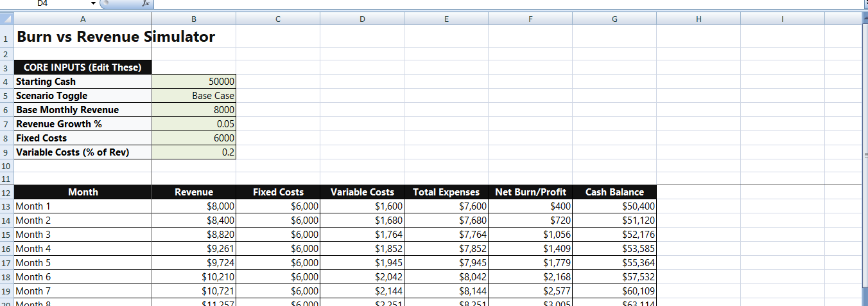The height and width of the screenshot is (306, 868).
Task: Select column B header
Action: (x=194, y=19)
